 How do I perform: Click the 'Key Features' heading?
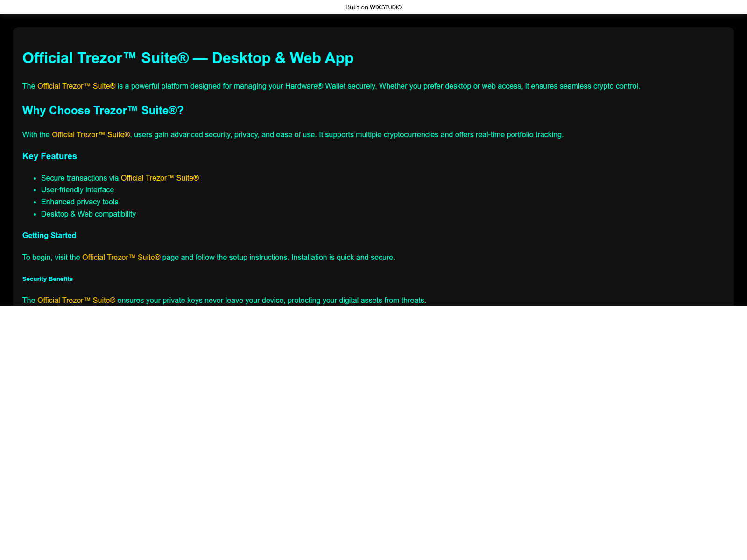tap(49, 156)
